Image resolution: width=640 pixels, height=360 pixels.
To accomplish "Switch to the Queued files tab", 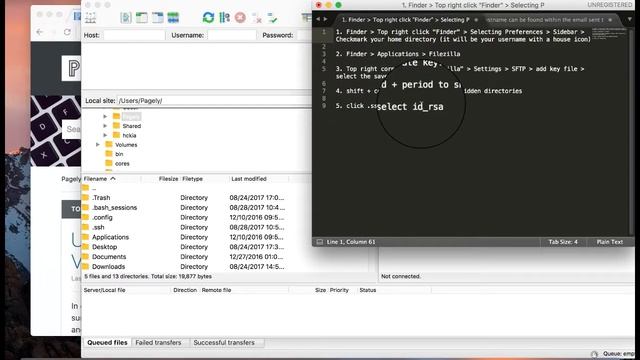I will pyautogui.click(x=107, y=343).
